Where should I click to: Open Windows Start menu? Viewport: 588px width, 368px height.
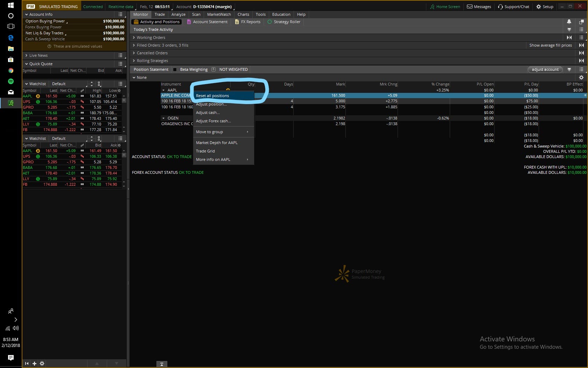click(10, 5)
